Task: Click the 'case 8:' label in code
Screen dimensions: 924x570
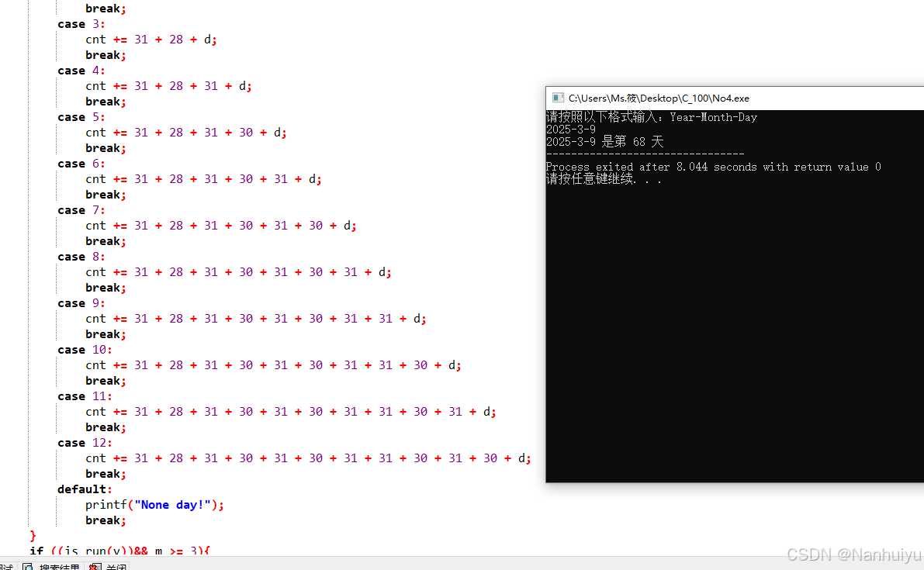Action: (x=81, y=257)
